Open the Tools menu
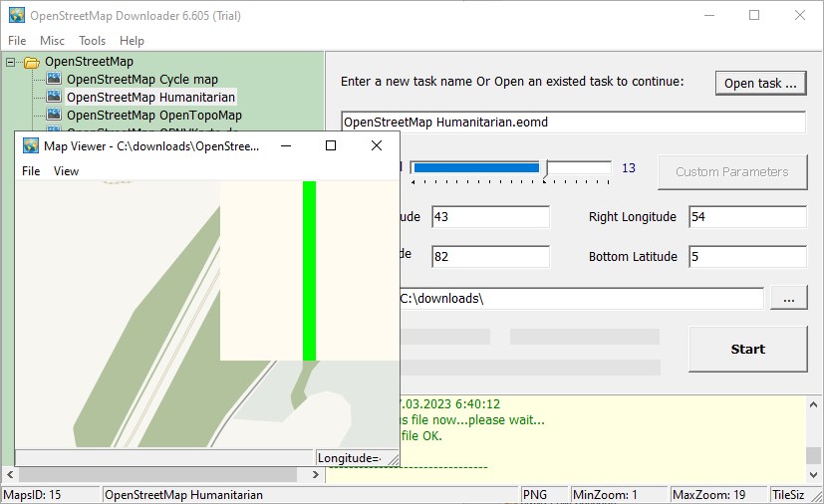 coord(92,41)
